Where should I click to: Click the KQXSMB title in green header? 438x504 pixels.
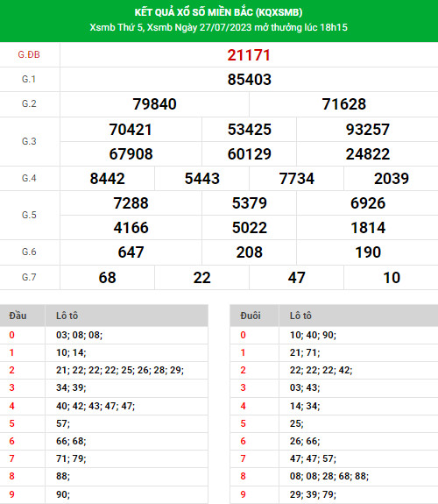(x=218, y=12)
